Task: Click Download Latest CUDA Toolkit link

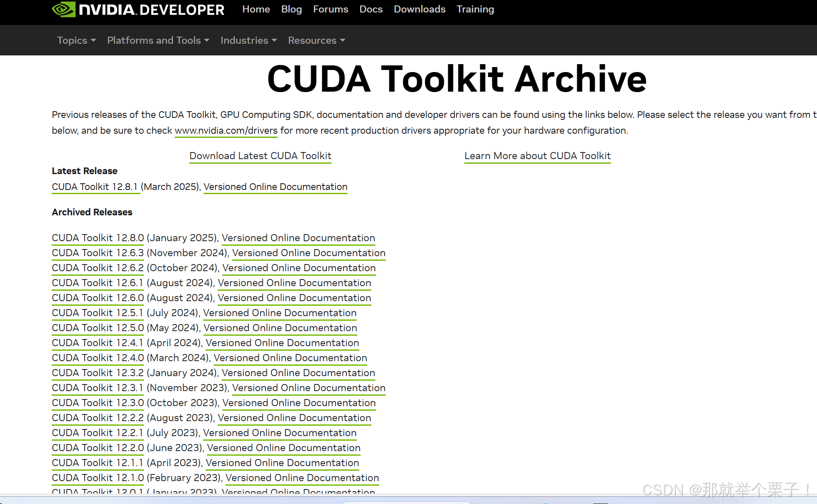Action: tap(260, 156)
